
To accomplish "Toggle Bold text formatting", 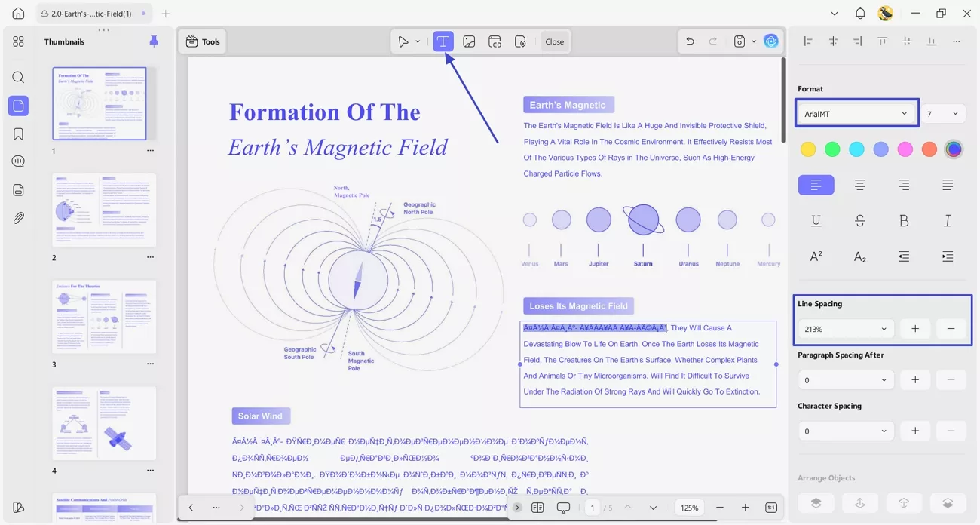I will [903, 220].
